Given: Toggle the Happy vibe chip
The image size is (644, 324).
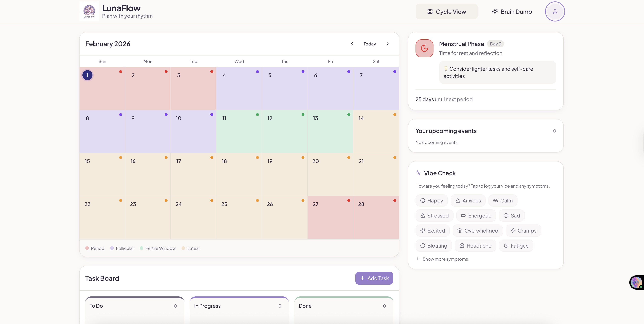Looking at the screenshot, I should pos(431,201).
